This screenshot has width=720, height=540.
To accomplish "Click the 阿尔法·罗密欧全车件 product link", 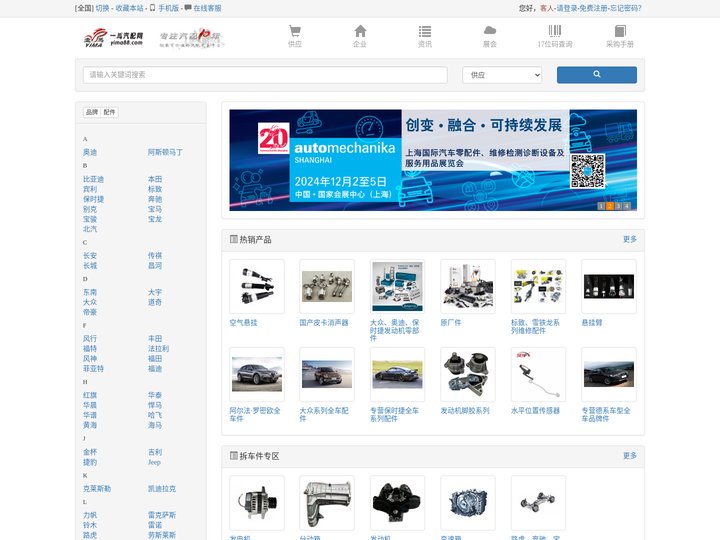I will point(255,414).
